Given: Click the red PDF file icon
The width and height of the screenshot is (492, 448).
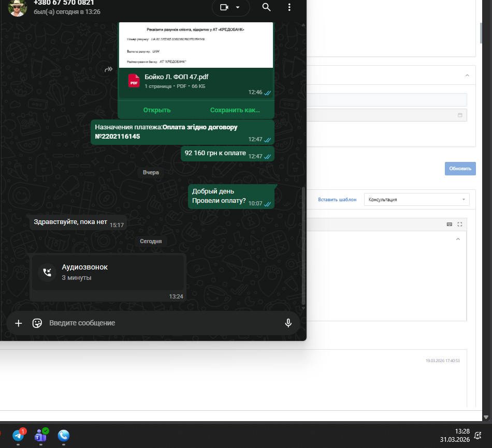Looking at the screenshot, I should 134,81.
